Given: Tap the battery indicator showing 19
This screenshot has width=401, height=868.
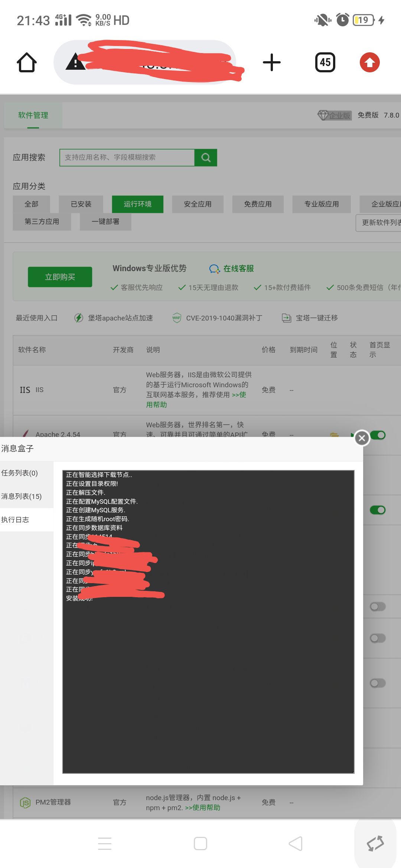Looking at the screenshot, I should pos(364,20).
